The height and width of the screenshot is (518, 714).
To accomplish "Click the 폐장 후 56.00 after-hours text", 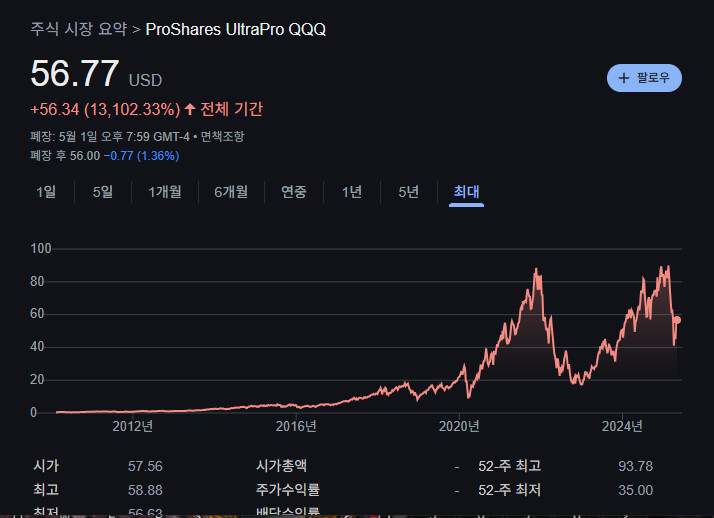I will point(65,156).
